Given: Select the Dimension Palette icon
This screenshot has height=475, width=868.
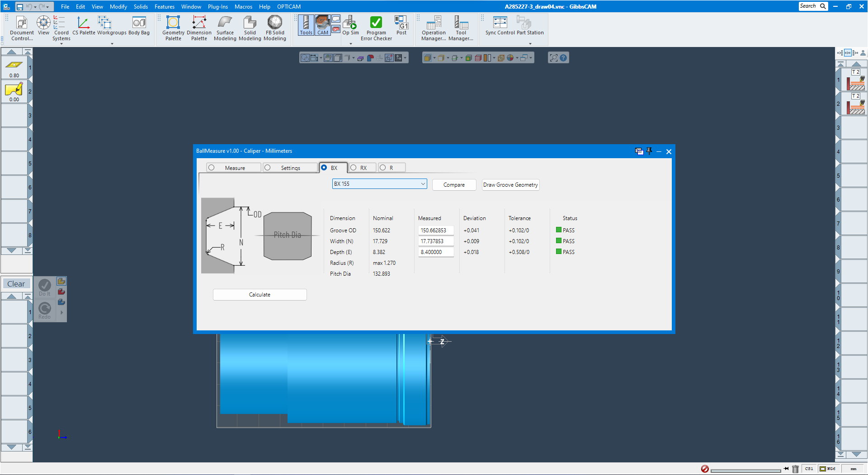Looking at the screenshot, I should 199,28.
